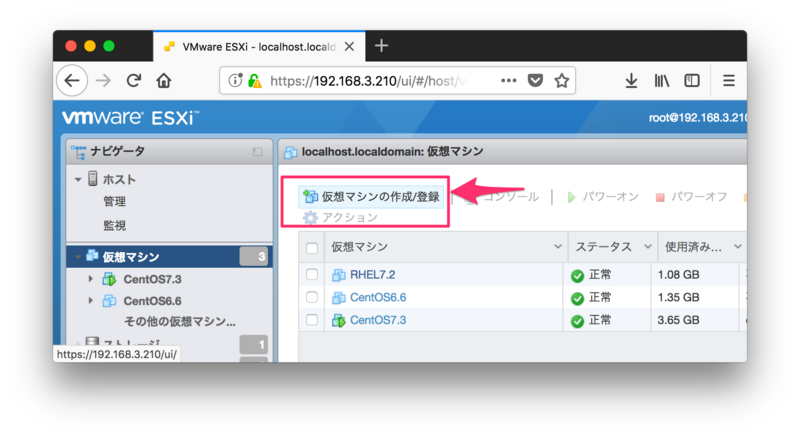Select the VMware ESXi browser tab

[259, 46]
